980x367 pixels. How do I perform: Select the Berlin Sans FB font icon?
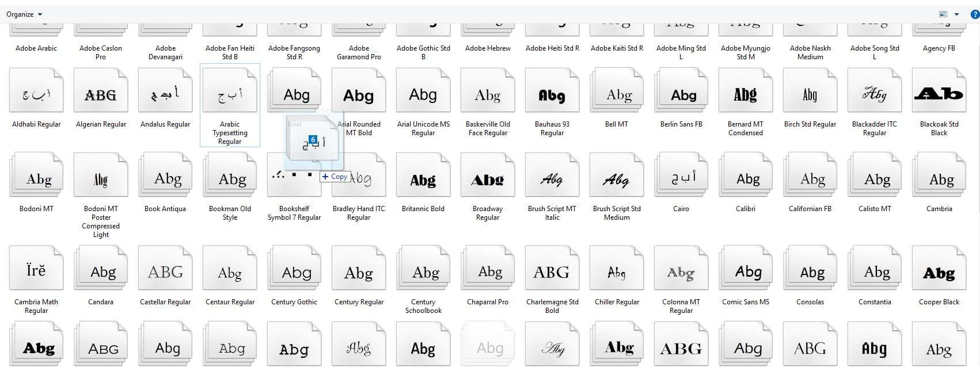(681, 90)
